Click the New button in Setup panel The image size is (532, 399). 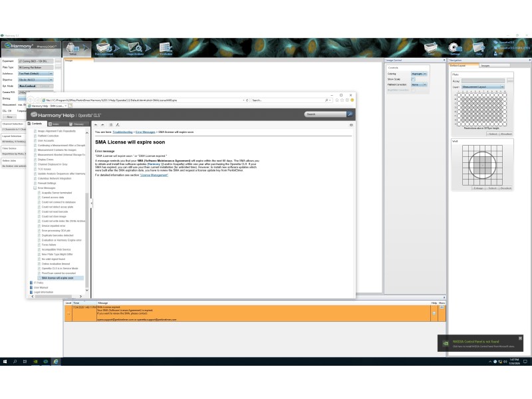click(x=9, y=117)
